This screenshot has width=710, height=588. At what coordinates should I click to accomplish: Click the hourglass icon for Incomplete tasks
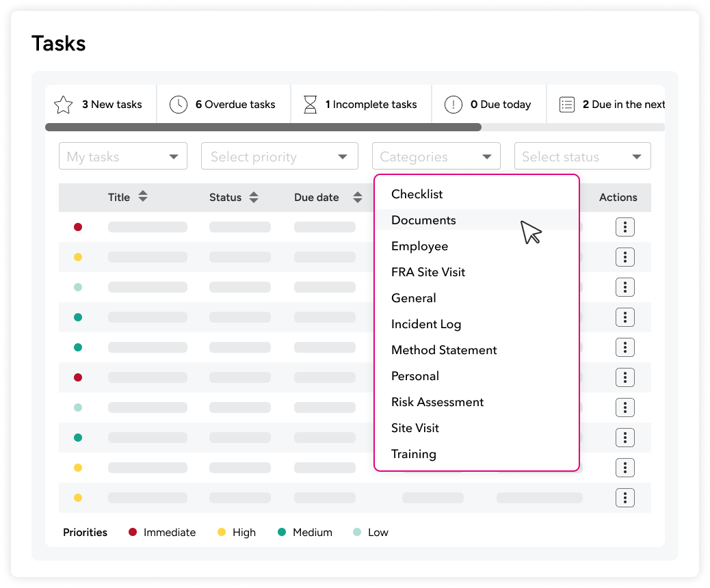click(310, 105)
